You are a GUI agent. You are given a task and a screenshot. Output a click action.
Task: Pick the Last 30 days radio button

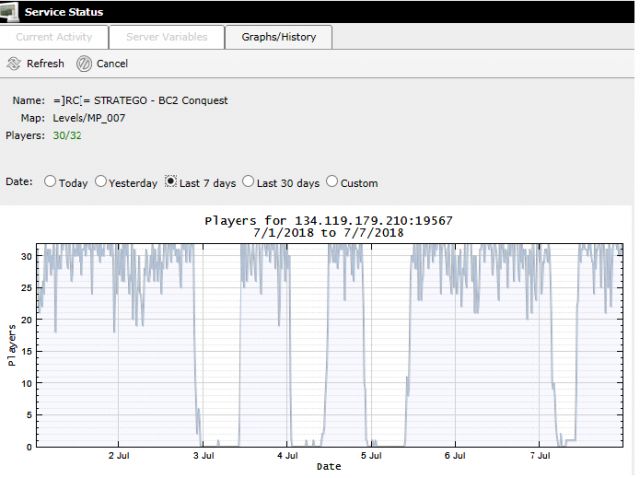[x=248, y=182]
